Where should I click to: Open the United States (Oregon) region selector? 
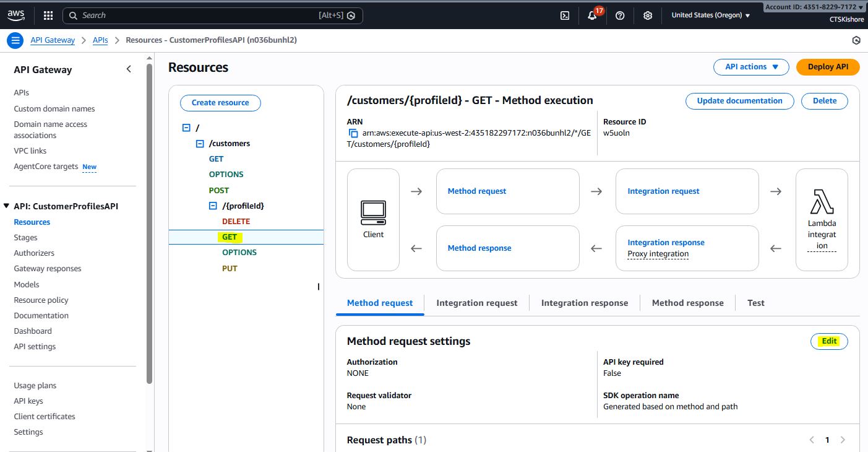[x=710, y=15]
